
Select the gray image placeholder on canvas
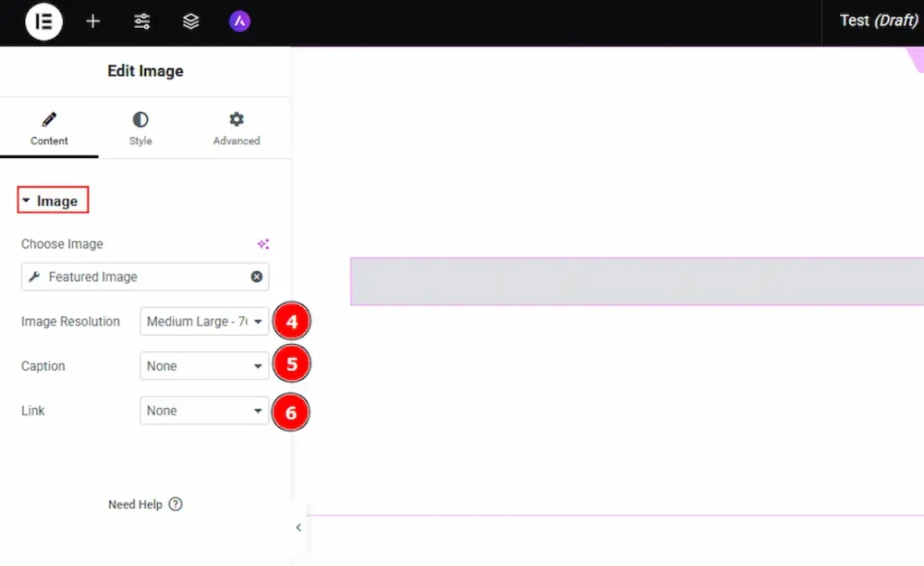636,282
